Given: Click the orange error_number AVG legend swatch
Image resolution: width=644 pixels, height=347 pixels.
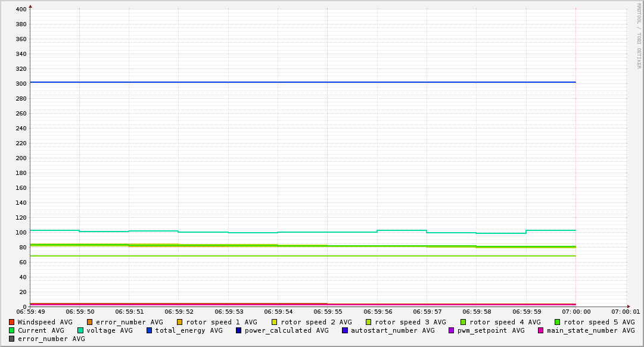Looking at the screenshot, I should (90, 322).
